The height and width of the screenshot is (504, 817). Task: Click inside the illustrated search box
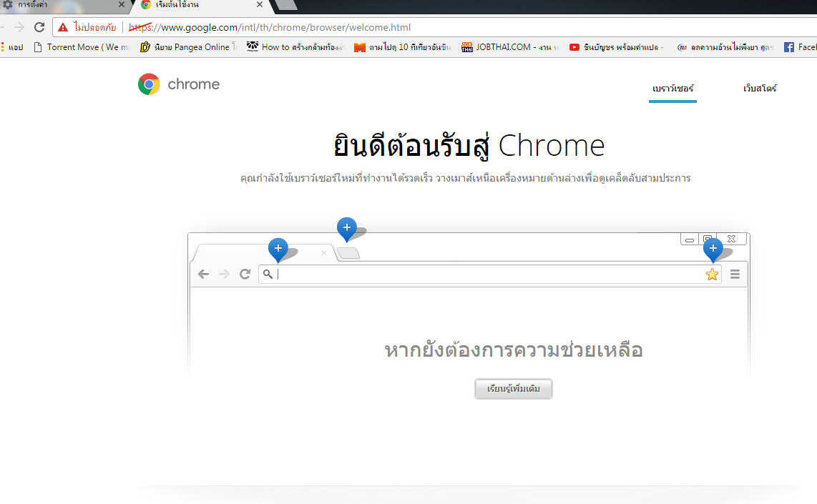(490, 274)
